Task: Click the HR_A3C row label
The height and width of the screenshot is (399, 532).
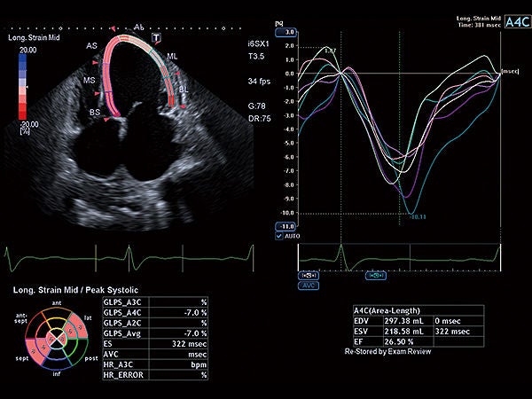Action: (118, 364)
